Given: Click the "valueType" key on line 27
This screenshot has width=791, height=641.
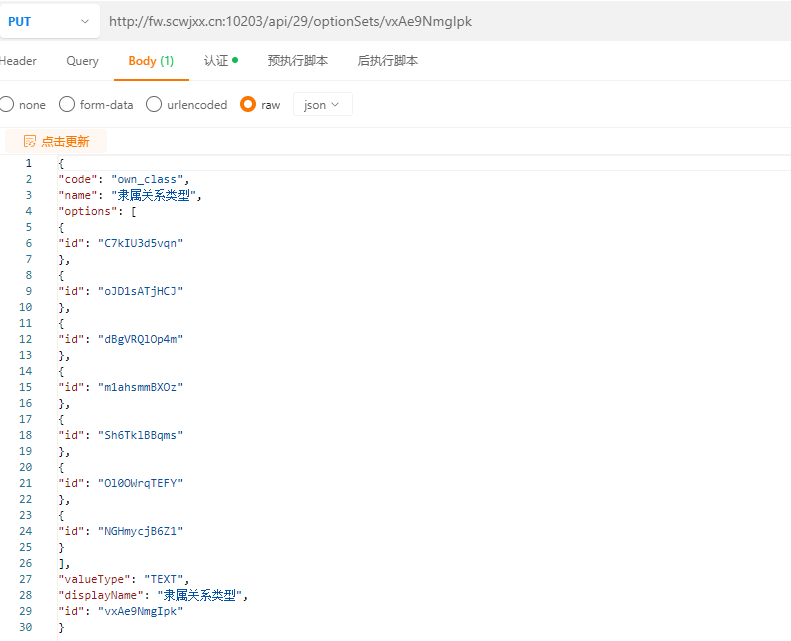Looking at the screenshot, I should [94, 579].
